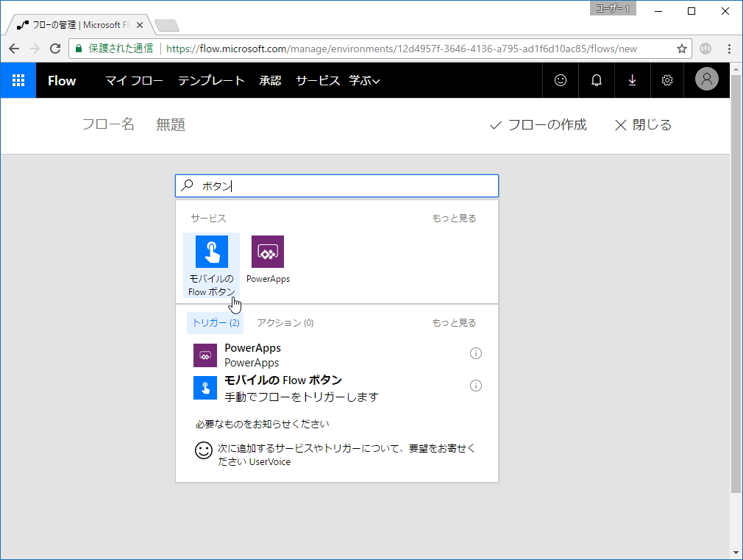Click the フロー名 label
The image size is (743, 560).
click(108, 124)
